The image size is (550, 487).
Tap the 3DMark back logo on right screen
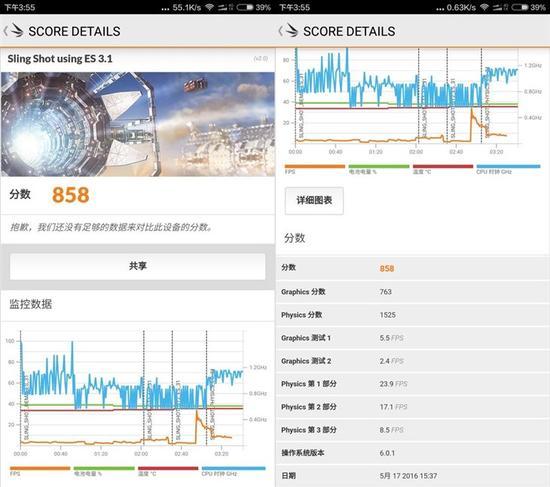click(x=288, y=31)
